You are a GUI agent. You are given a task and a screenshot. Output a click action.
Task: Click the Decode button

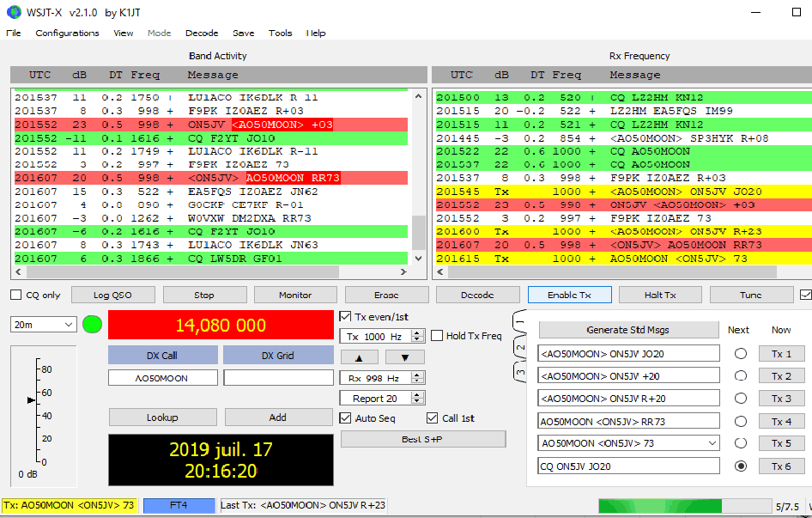point(477,295)
